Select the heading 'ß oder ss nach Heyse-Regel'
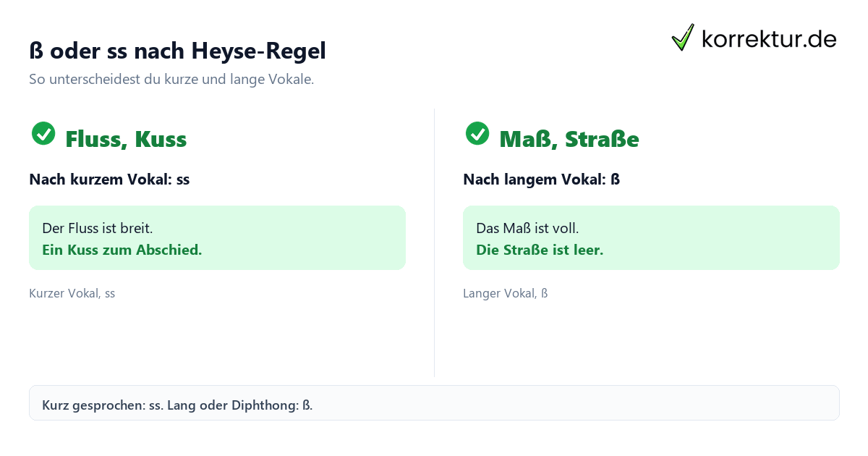The width and height of the screenshot is (868, 456). point(177,51)
